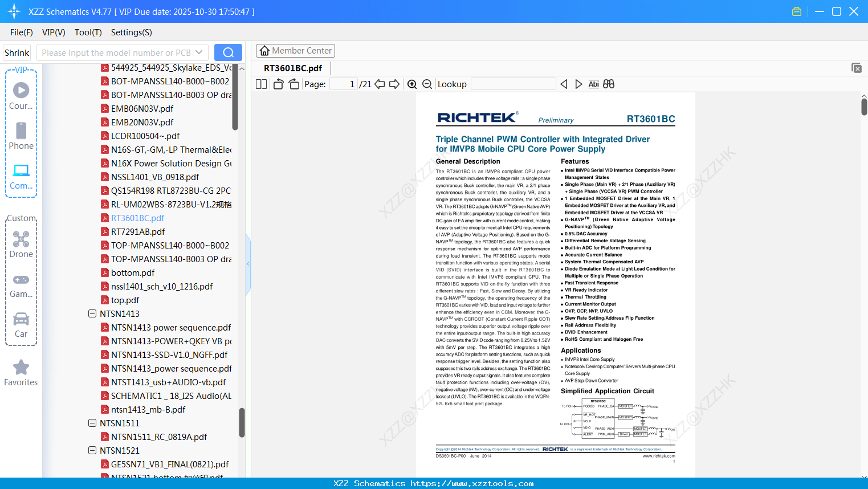
Task: Open N16S-GT,-GM,-LP Thermal&Elec file
Action: [171, 149]
